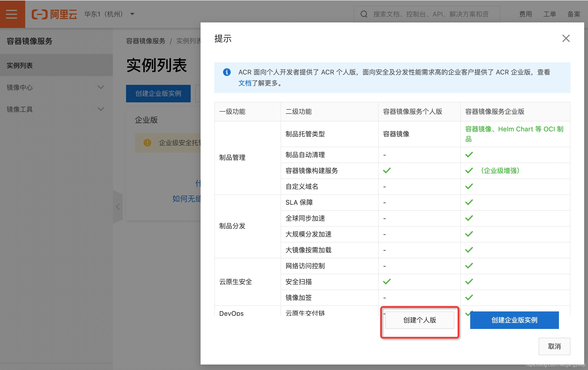Open the region dropdown 华东1（杭州）
Viewport: 588px width, 370px height.
[x=109, y=14]
